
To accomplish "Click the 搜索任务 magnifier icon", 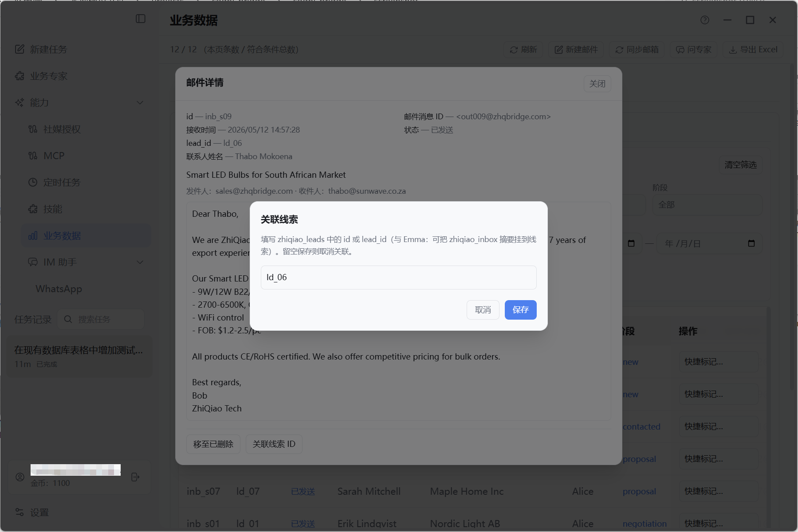I will [x=68, y=319].
